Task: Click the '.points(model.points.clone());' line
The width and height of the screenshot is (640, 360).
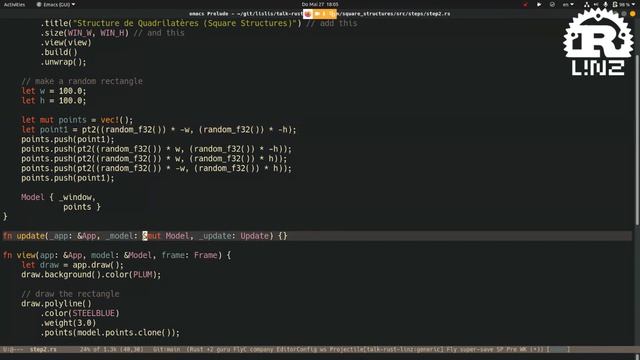Action: point(110,333)
